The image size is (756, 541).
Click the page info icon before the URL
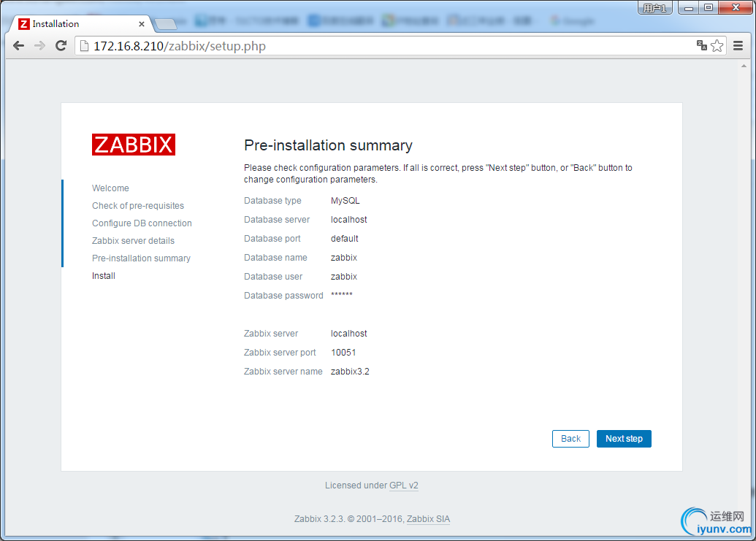(85, 46)
